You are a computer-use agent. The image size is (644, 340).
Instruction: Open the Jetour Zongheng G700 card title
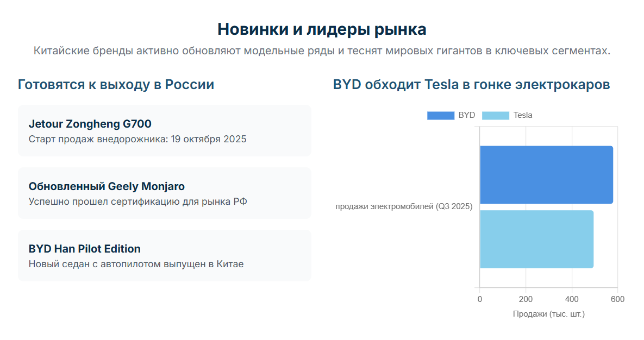coord(90,124)
